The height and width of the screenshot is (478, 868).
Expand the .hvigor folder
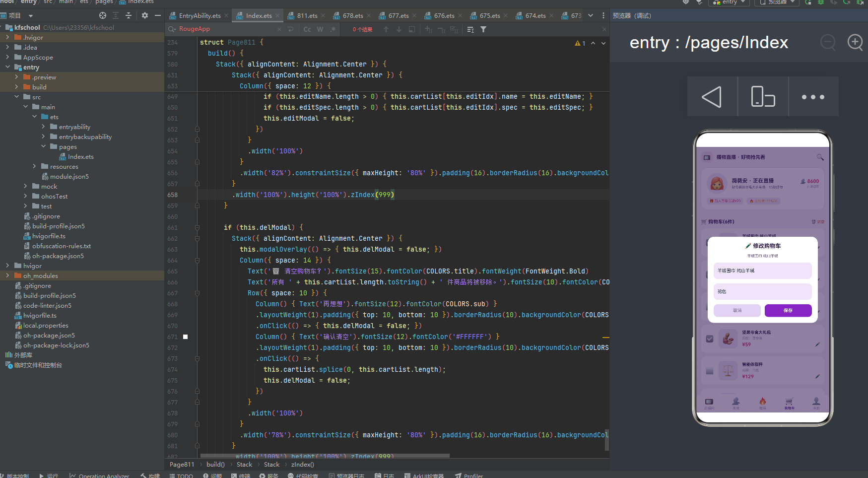[7, 37]
